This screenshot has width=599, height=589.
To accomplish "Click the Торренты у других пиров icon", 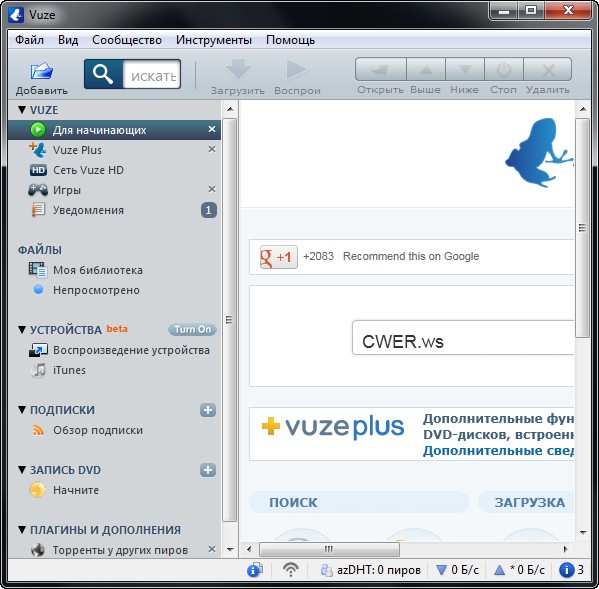I will coord(37,550).
